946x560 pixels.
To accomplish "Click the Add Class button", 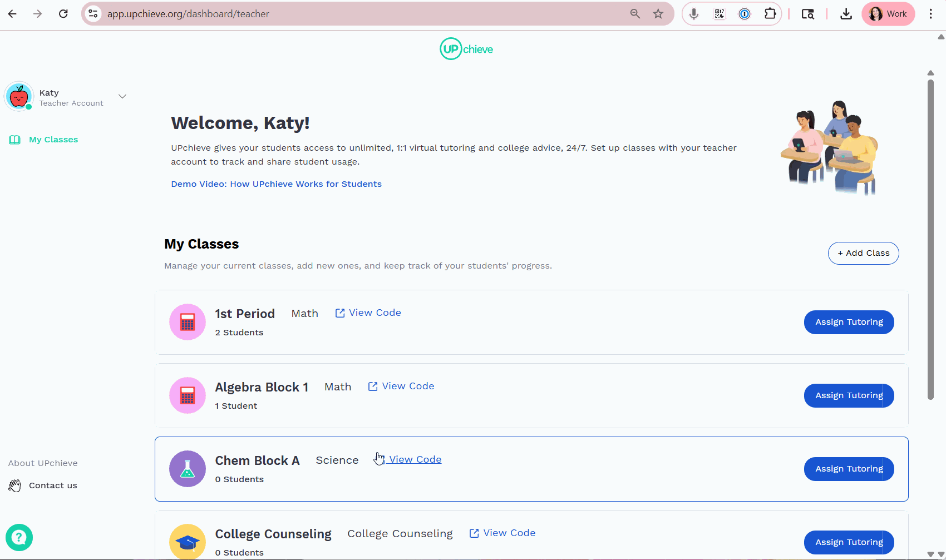I will click(863, 253).
